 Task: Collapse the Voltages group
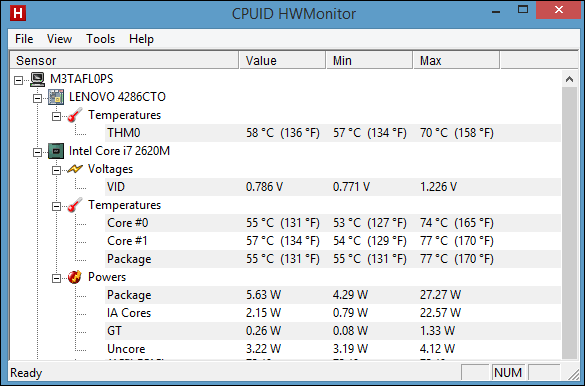pyautogui.click(x=56, y=170)
